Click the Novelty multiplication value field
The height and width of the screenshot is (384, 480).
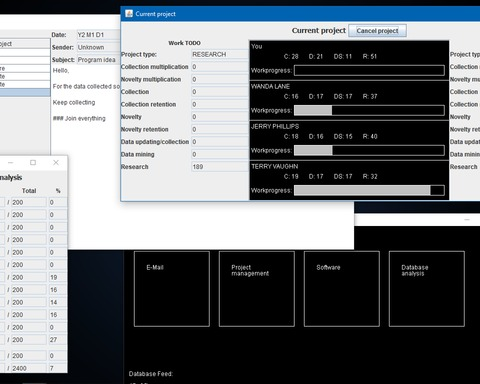click(x=220, y=79)
